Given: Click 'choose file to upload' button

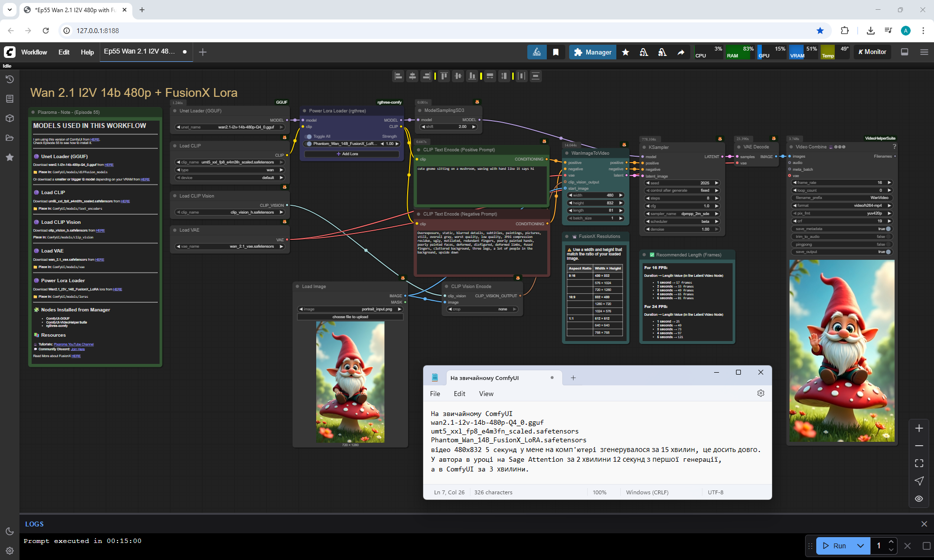Looking at the screenshot, I should tap(350, 317).
